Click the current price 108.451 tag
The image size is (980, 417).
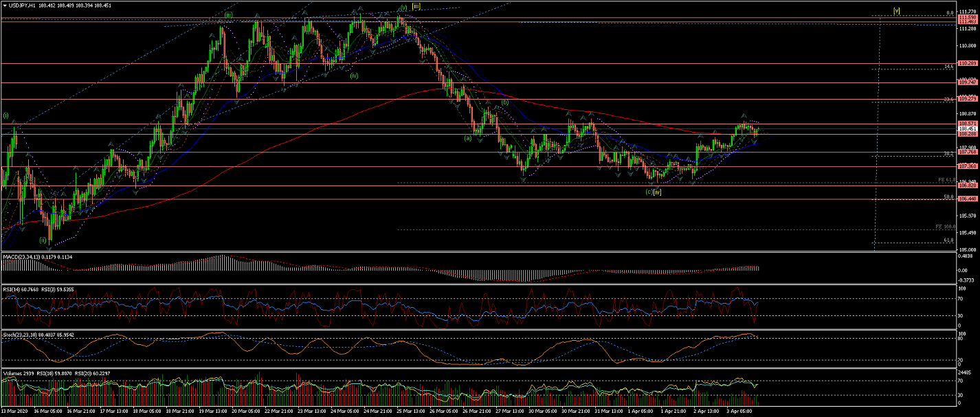(968, 128)
